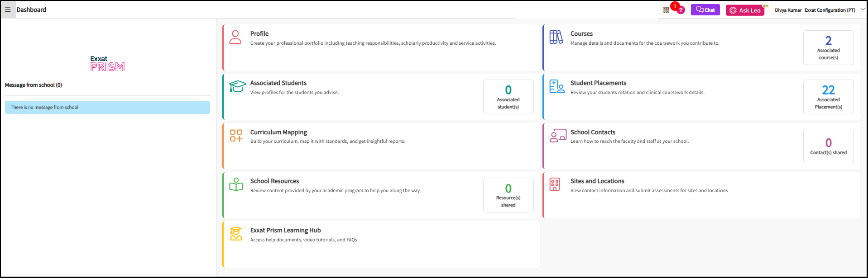The height and width of the screenshot is (278, 868).
Task: Select the Profile person icon
Action: [x=235, y=37]
